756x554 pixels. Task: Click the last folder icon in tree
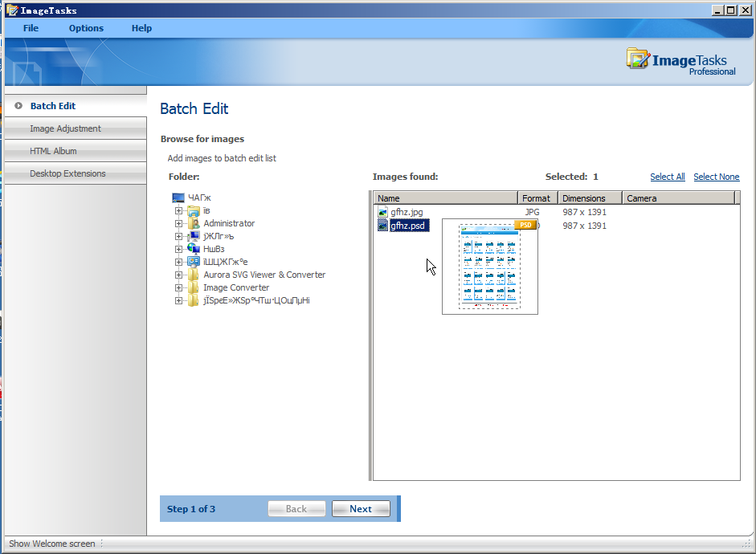tap(194, 300)
